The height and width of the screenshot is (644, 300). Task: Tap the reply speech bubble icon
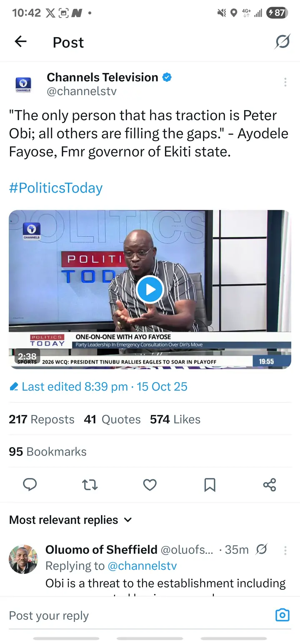tap(30, 485)
